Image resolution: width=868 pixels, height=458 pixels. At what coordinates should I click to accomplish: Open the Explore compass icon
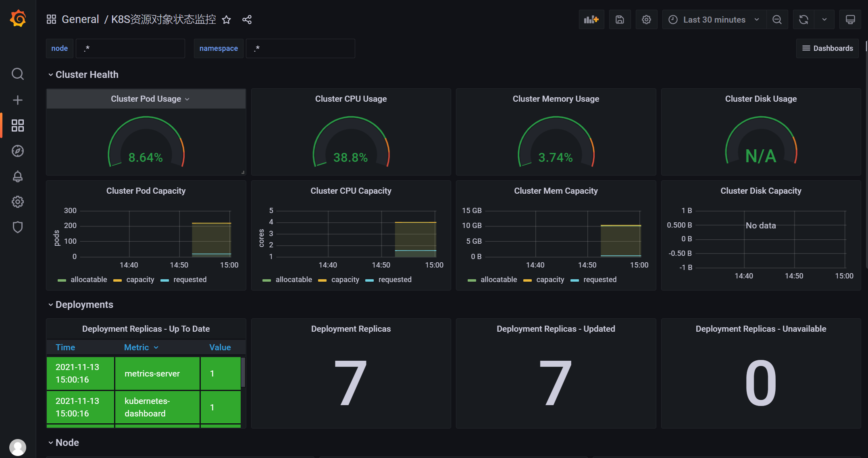18,151
